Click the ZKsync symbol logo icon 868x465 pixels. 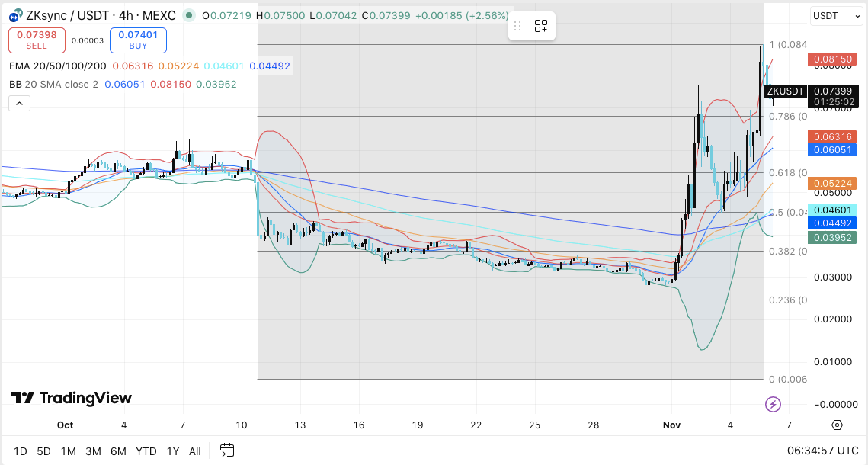point(14,15)
